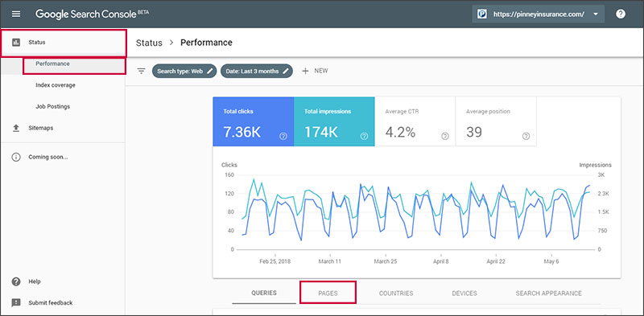Open Submit feedback
This screenshot has width=644, height=316.
tap(51, 303)
